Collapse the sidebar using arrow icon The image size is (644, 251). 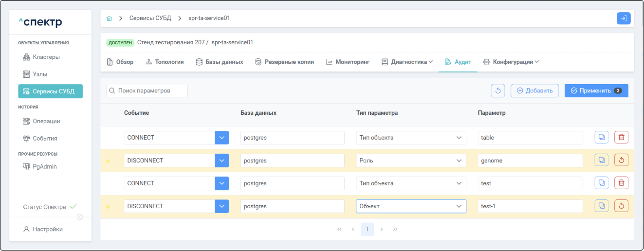pos(80,217)
